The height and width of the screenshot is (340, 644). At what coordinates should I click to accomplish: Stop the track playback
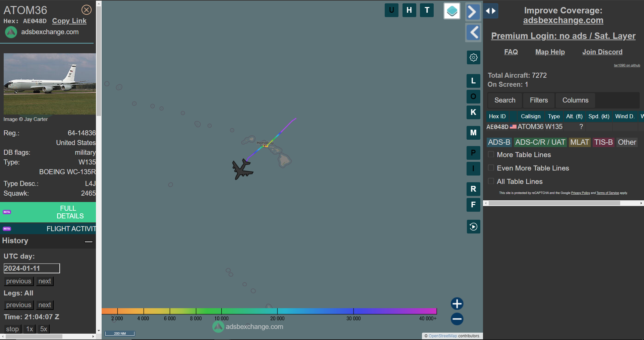12,329
